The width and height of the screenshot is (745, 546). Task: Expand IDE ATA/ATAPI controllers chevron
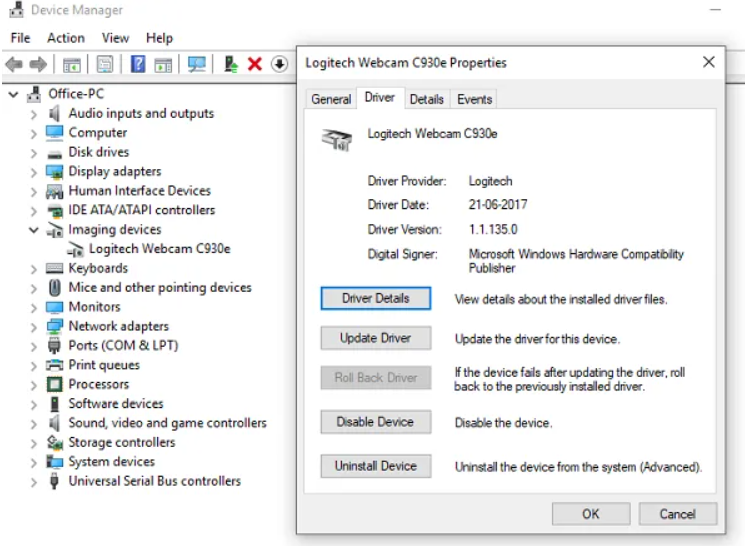point(33,211)
